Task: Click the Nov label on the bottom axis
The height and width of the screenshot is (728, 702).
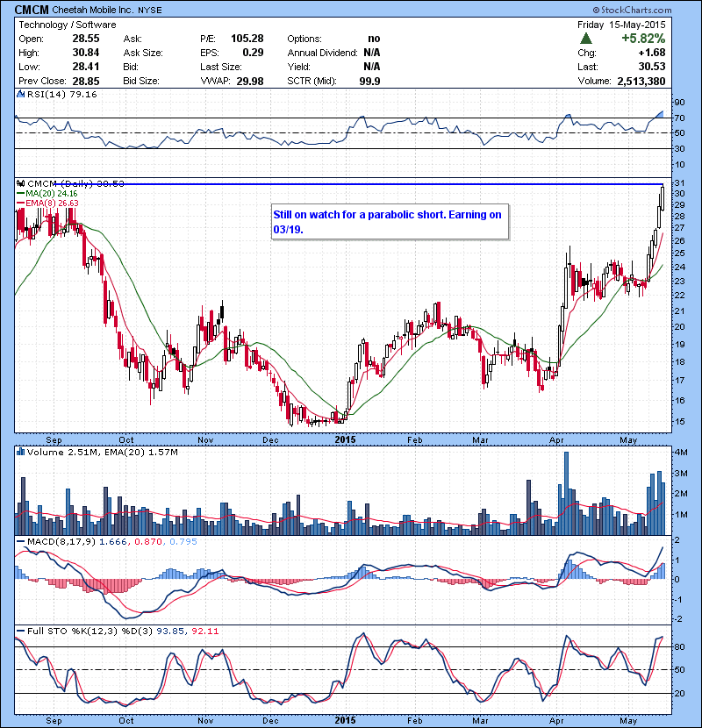Action: click(x=205, y=721)
